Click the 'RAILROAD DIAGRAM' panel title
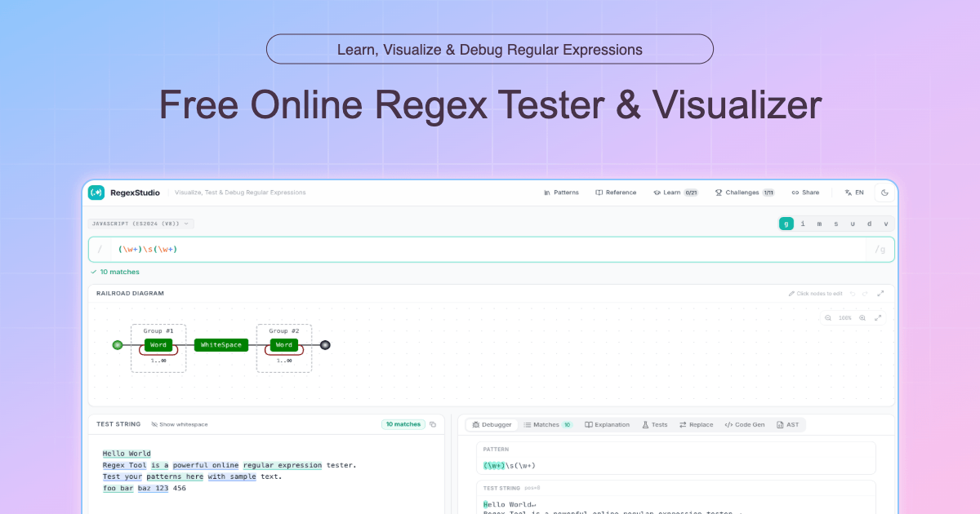 pos(130,293)
